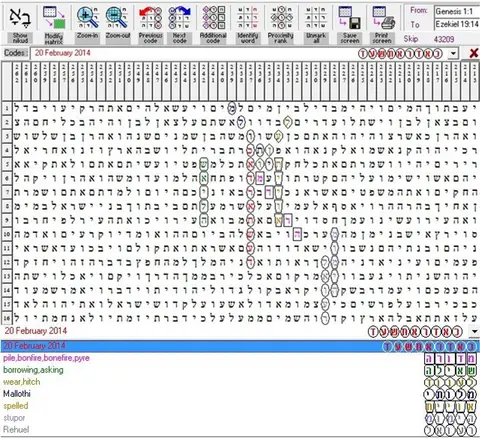Image resolution: width=480 pixels, height=438 pixels.
Task: Select highlighted row 20 February 2014
Action: click(240, 346)
